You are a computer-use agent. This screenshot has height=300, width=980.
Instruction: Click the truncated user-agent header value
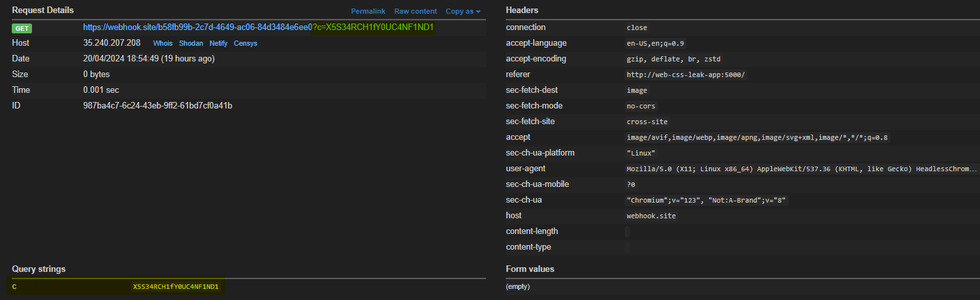(802, 169)
